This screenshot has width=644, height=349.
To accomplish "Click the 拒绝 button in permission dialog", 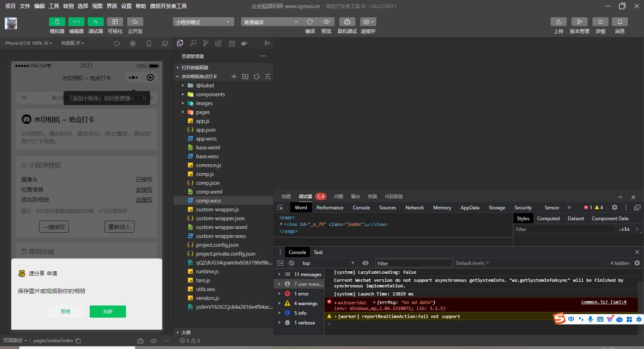I will click(x=65, y=312).
